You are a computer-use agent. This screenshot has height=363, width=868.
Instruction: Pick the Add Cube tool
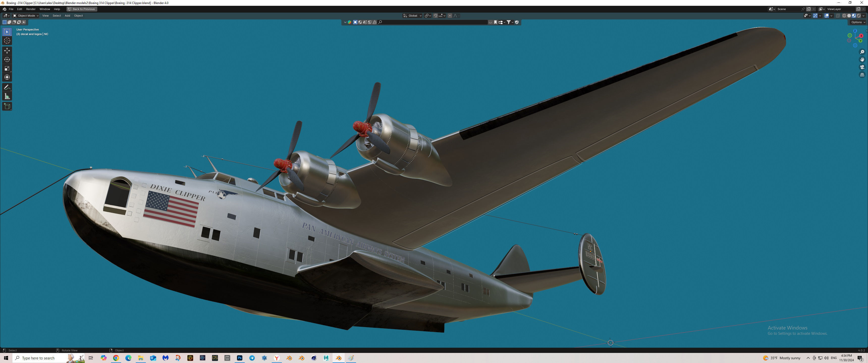click(x=7, y=106)
